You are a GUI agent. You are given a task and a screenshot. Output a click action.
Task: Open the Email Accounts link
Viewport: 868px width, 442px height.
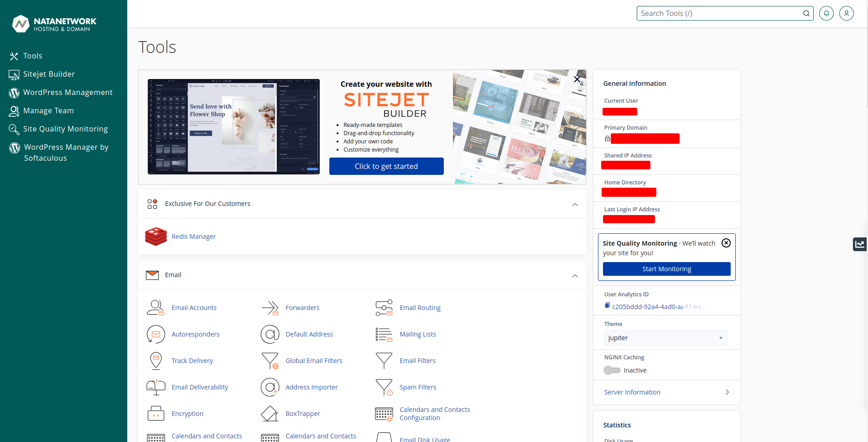[194, 308]
